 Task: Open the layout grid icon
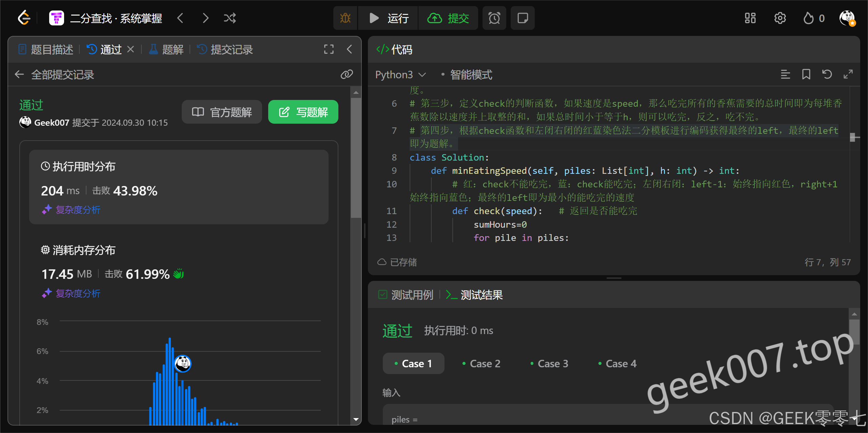pyautogui.click(x=750, y=18)
